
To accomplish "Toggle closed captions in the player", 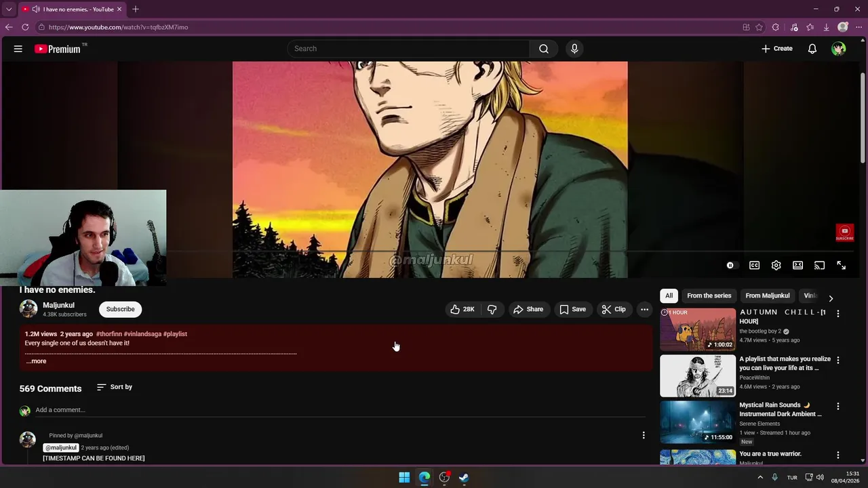I will (x=754, y=266).
